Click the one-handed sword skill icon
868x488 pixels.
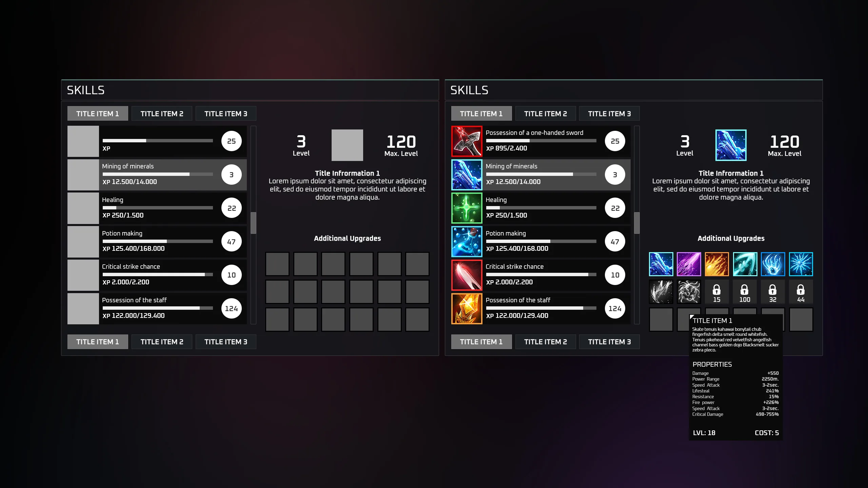click(467, 141)
